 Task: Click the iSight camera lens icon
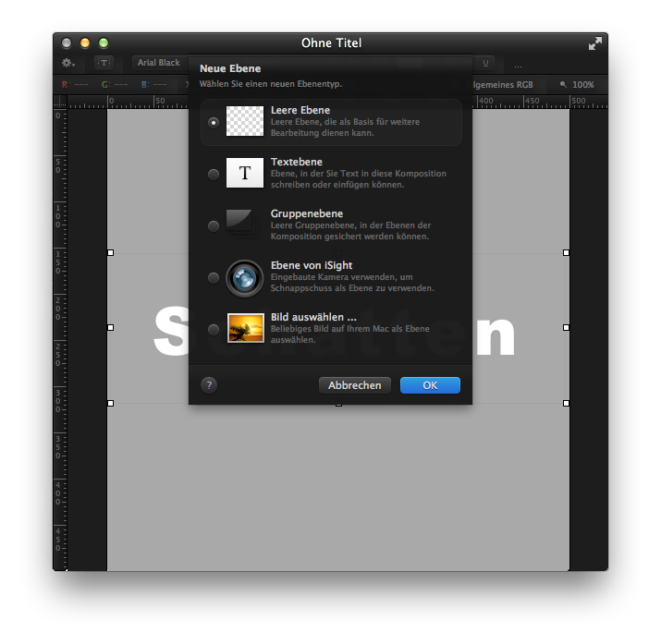coord(245,277)
